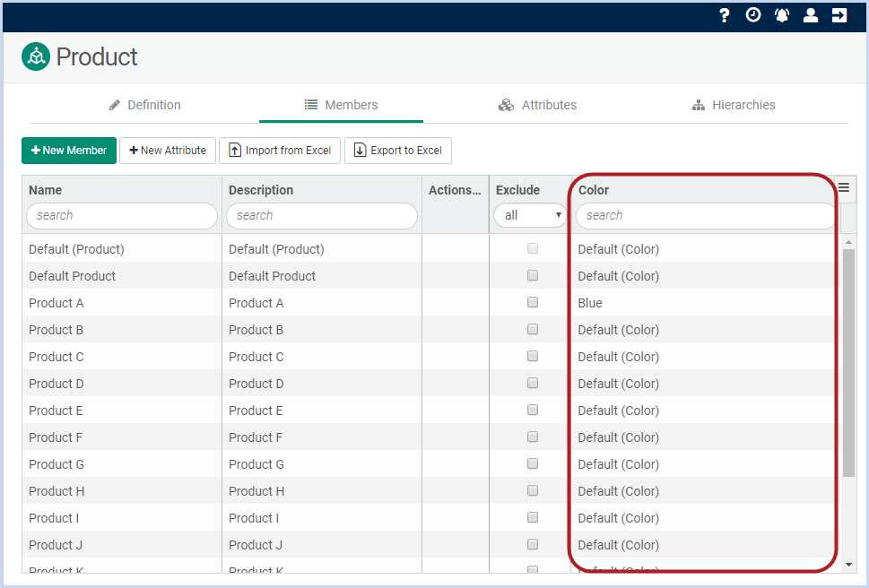Select the Product H name cell

(122, 491)
